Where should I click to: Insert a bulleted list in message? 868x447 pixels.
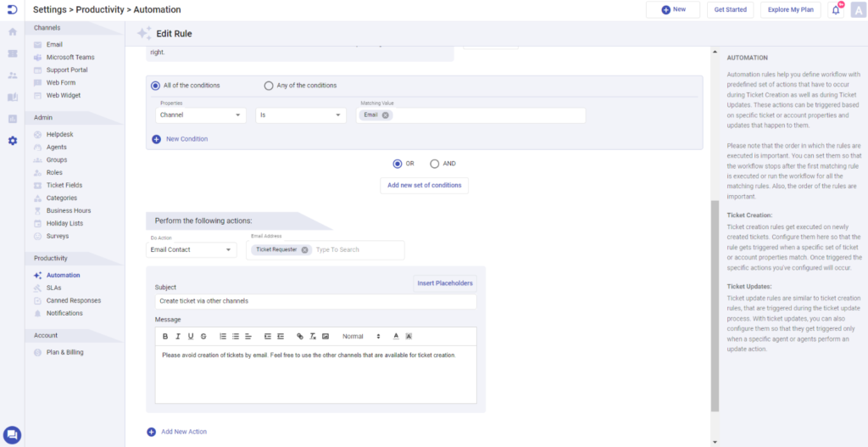coord(236,336)
